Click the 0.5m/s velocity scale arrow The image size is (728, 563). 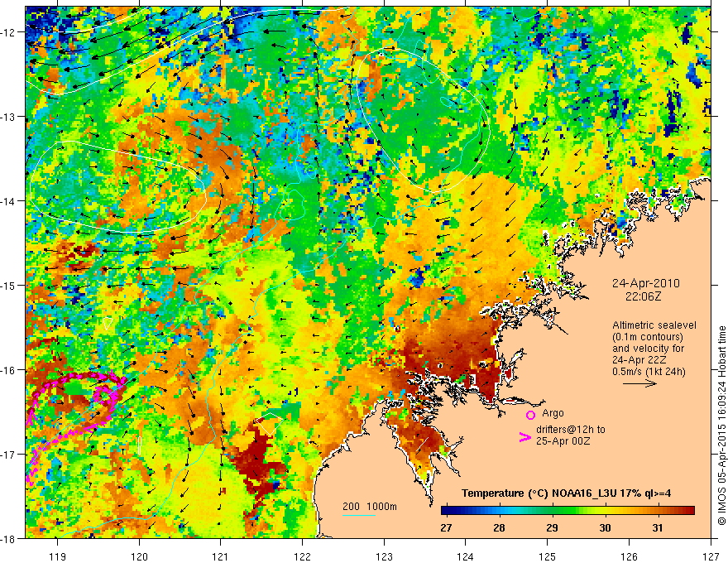639,383
